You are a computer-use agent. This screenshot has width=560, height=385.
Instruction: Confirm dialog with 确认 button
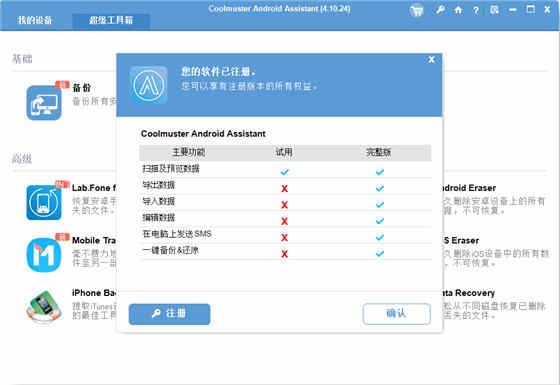[396, 314]
